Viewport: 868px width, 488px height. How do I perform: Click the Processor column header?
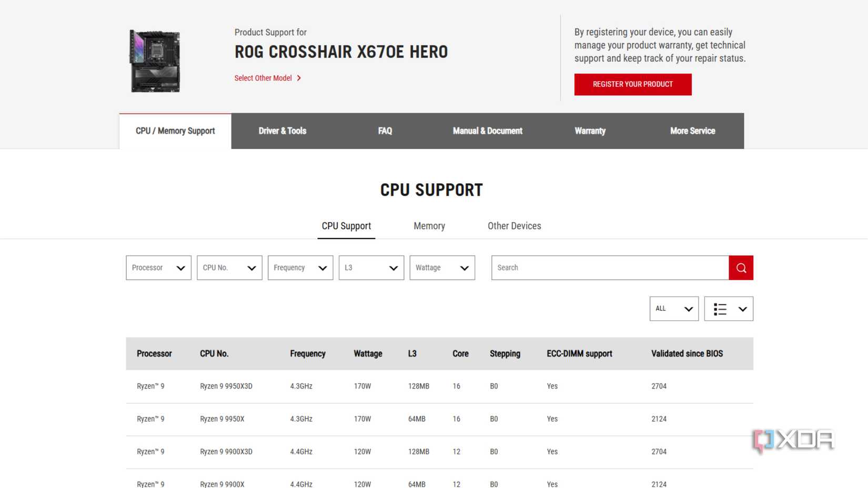[x=154, y=354]
